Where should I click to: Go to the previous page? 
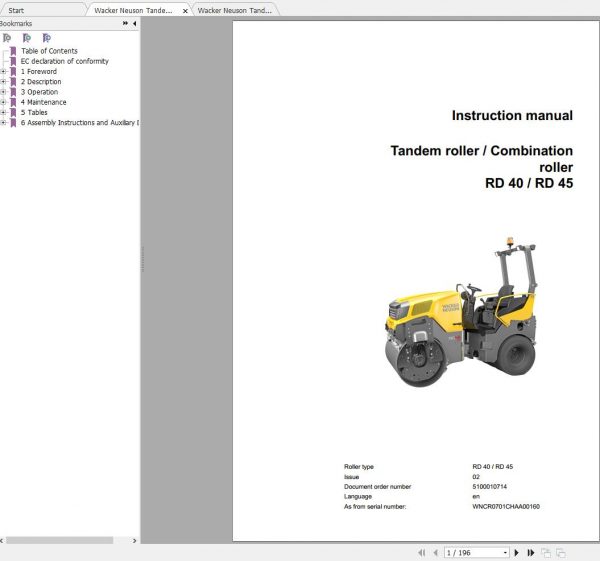435,553
